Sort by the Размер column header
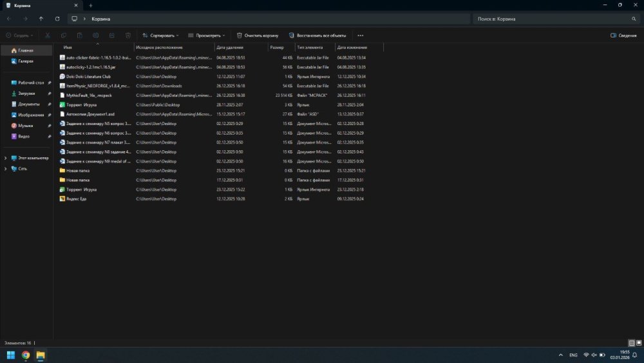The height and width of the screenshot is (363, 644). point(282,47)
